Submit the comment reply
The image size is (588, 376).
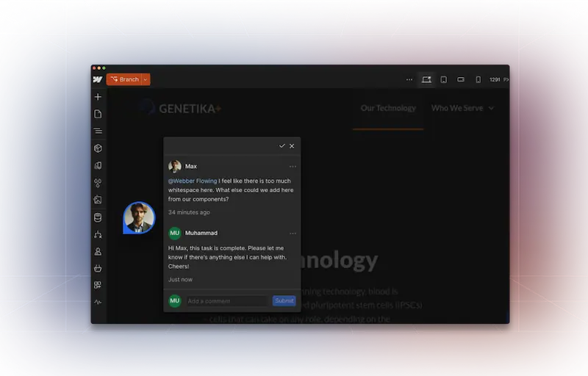click(x=284, y=300)
